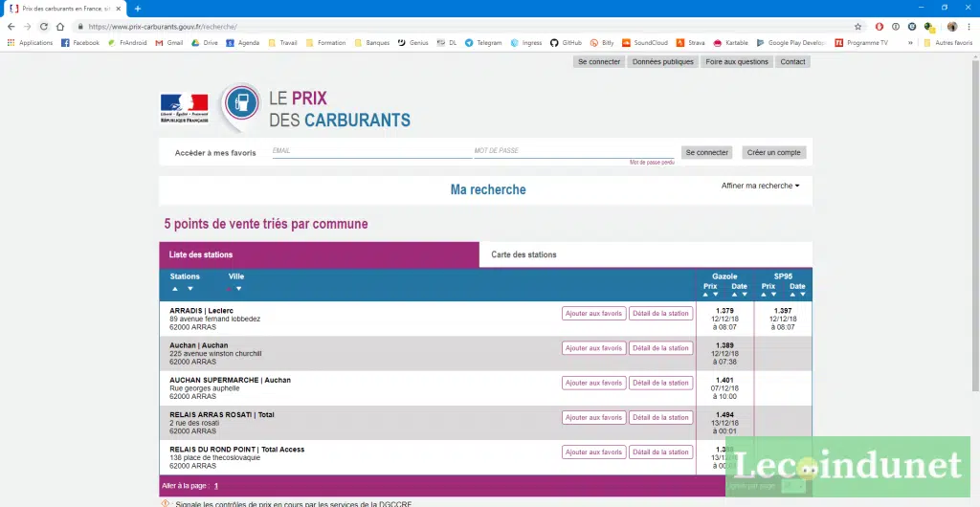
Task: Sort Gazole Prix ascending
Action: tap(705, 294)
